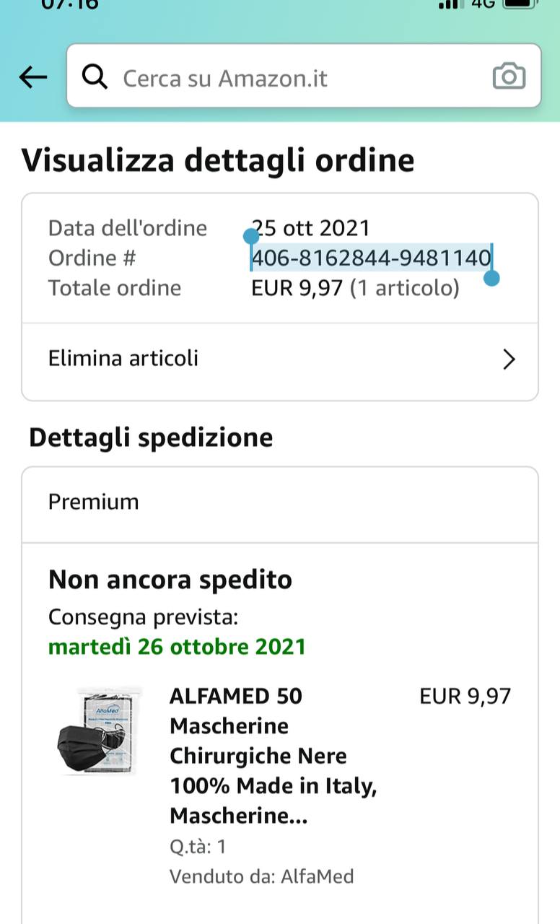Open the camera scan icon
This screenshot has height=924, width=560.
point(509,76)
